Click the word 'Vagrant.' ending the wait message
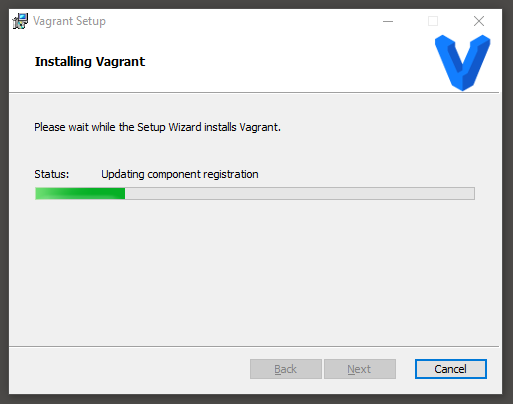 (260, 127)
